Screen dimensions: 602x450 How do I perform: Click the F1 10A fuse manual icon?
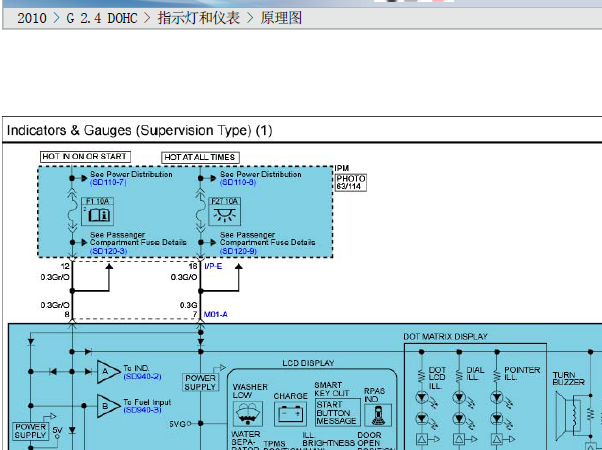coord(98,212)
